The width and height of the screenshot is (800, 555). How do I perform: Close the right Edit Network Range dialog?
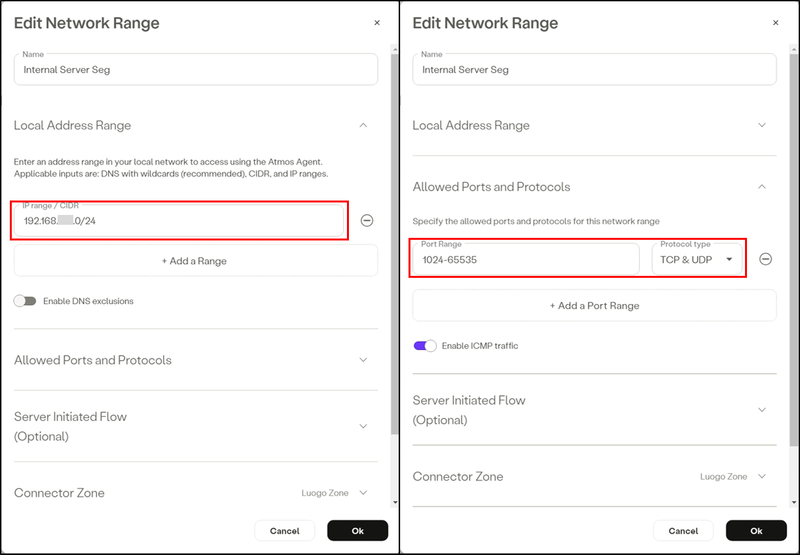pyautogui.click(x=776, y=23)
